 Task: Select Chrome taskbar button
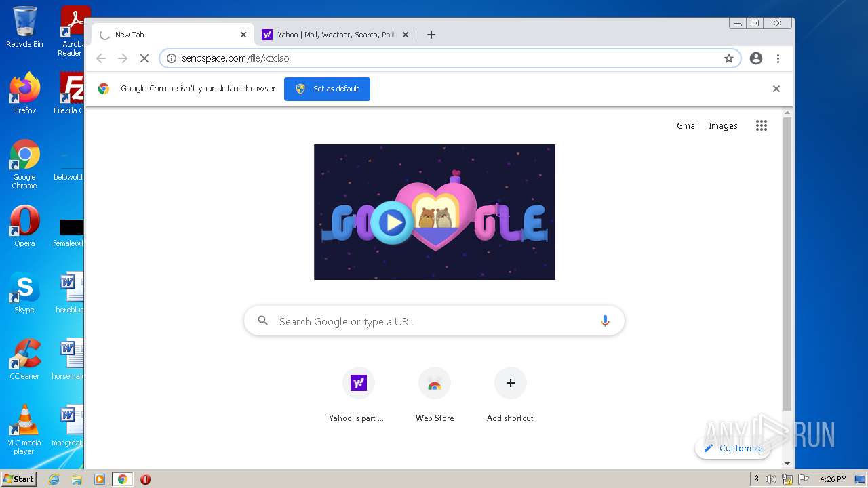123,479
